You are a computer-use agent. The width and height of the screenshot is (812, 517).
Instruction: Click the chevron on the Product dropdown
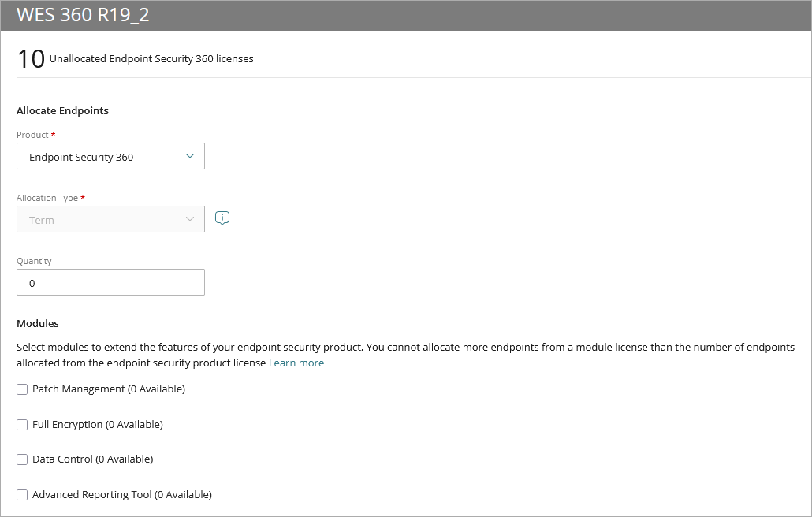point(189,156)
